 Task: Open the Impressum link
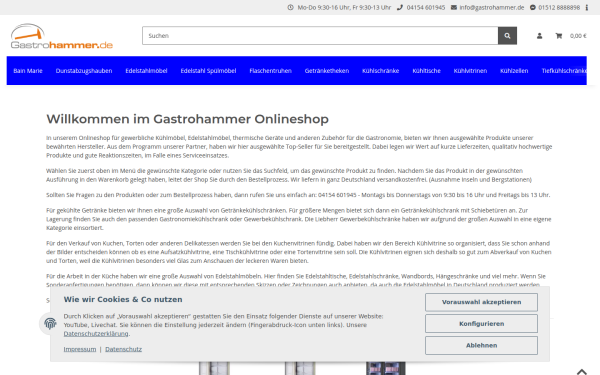pos(80,349)
